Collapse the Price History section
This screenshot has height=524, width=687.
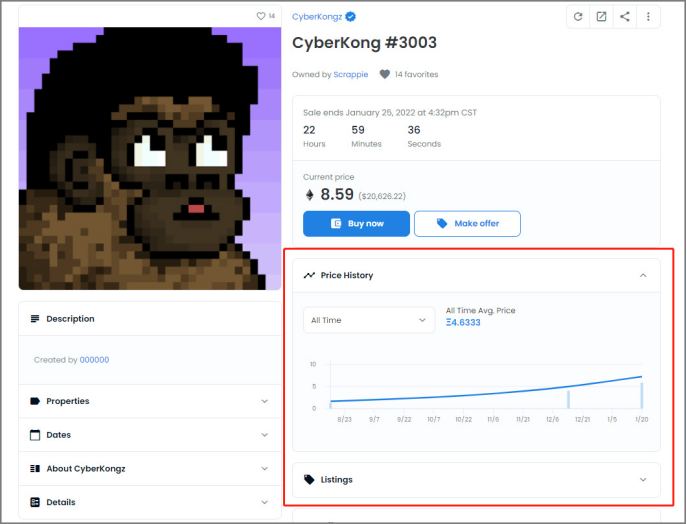pyautogui.click(x=643, y=275)
